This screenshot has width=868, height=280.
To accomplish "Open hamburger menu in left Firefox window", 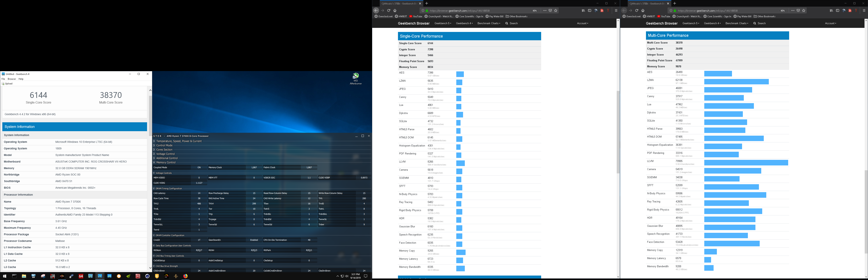I will point(616,10).
